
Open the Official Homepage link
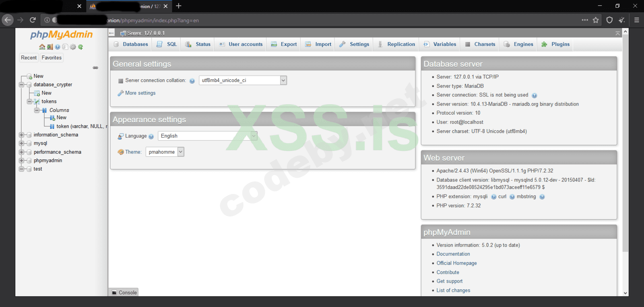click(456, 263)
